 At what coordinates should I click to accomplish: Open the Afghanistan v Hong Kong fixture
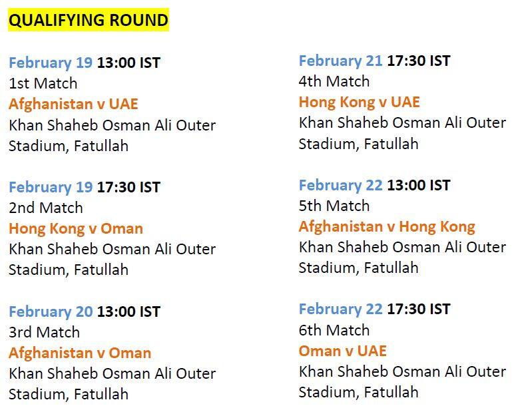pyautogui.click(x=387, y=227)
